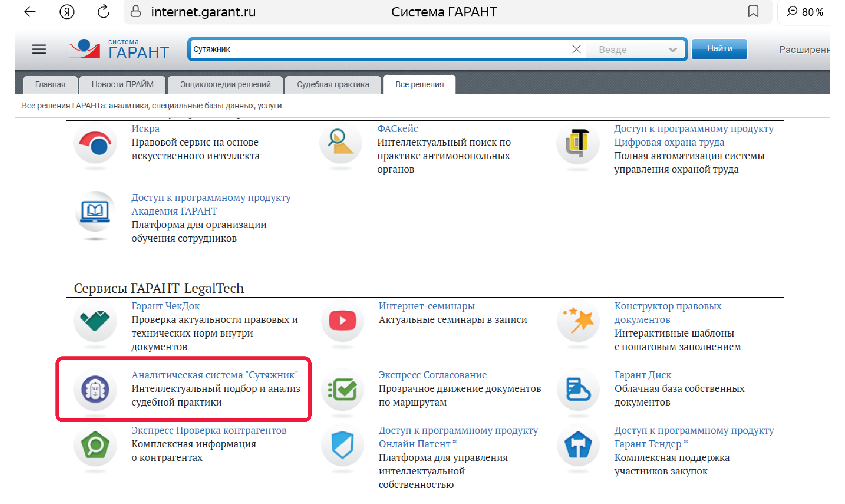Switch to the Новости ПРАЙМ tab

123,84
